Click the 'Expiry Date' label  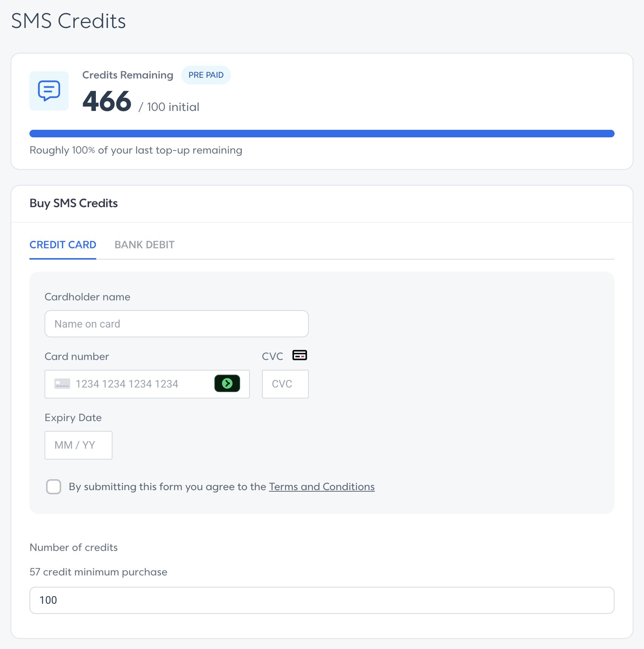pyautogui.click(x=73, y=418)
